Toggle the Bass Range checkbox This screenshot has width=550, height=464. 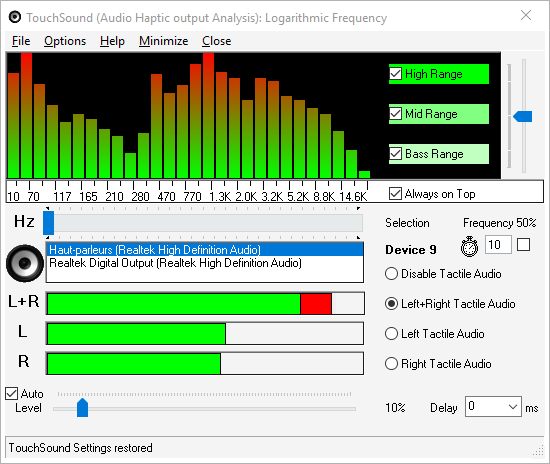click(x=396, y=154)
